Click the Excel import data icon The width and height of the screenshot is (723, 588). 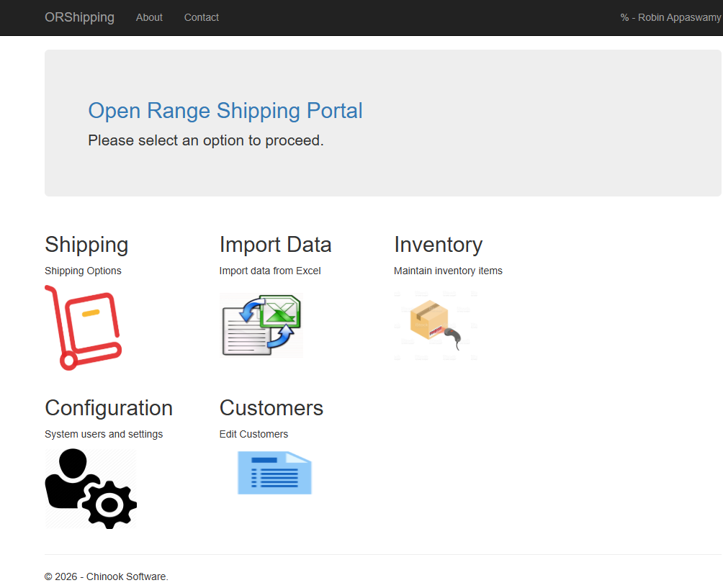[x=261, y=325]
